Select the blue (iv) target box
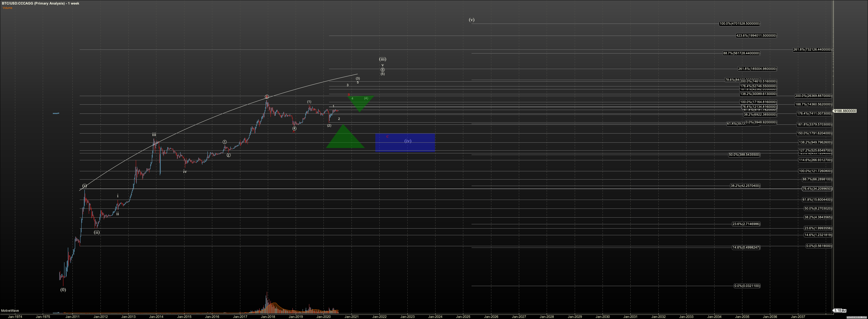Viewport: 868px width, 319px height. pyautogui.click(x=405, y=142)
